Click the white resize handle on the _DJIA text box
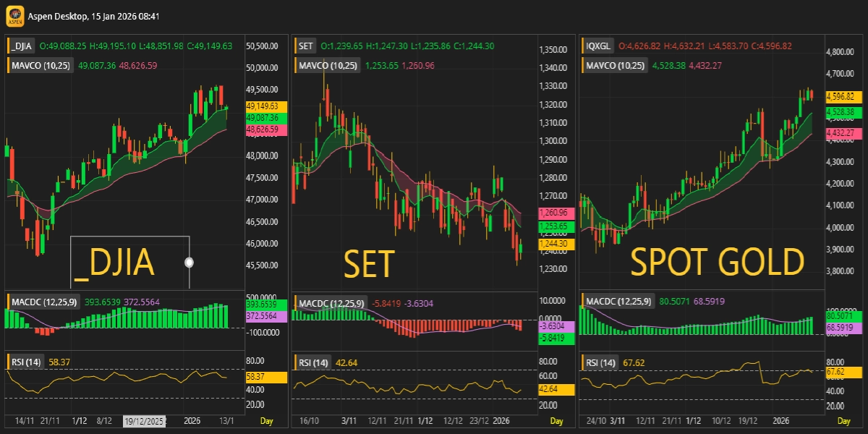The width and height of the screenshot is (868, 434). point(190,262)
